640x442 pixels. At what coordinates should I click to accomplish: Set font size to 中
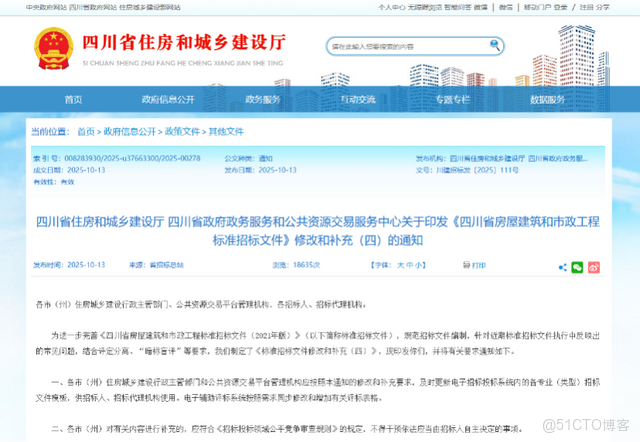[x=409, y=265]
